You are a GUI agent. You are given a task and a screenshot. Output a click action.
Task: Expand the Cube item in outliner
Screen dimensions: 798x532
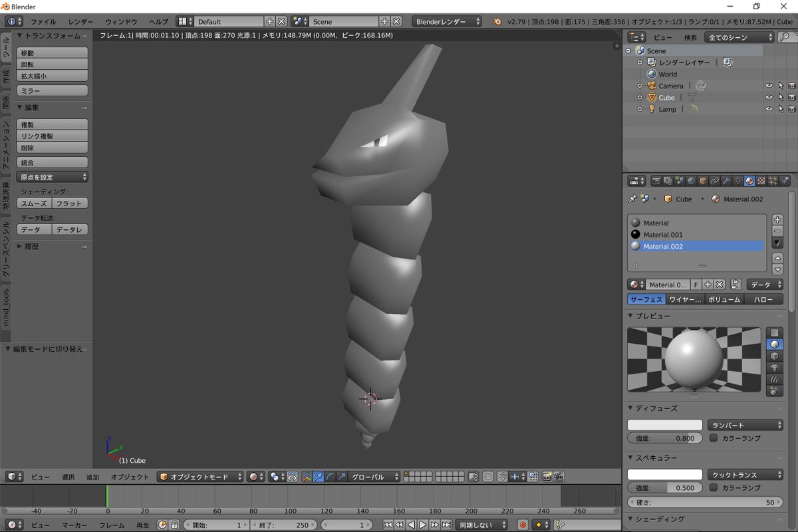click(640, 98)
